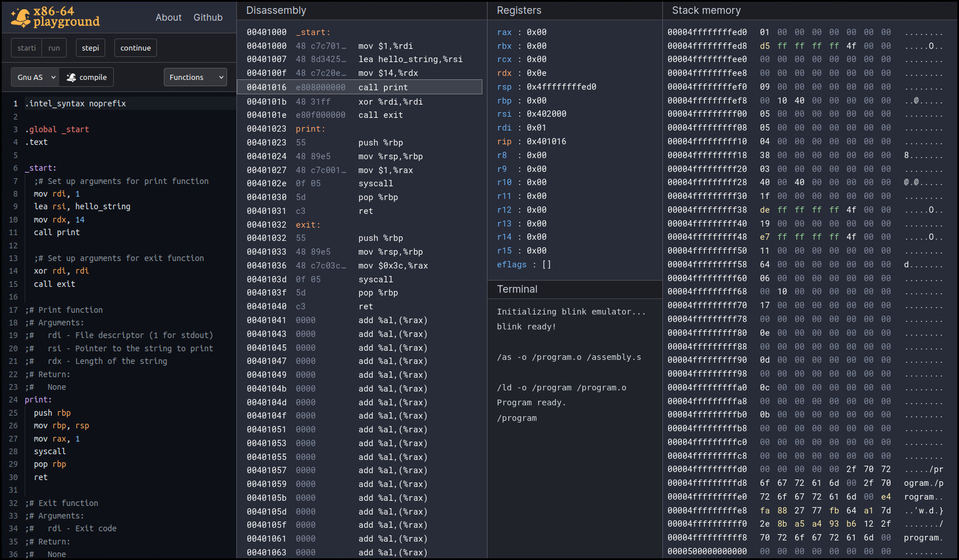Screen dimensions: 959x560
Task: Place cursor on 'call print' source line 11
Action: (x=57, y=232)
